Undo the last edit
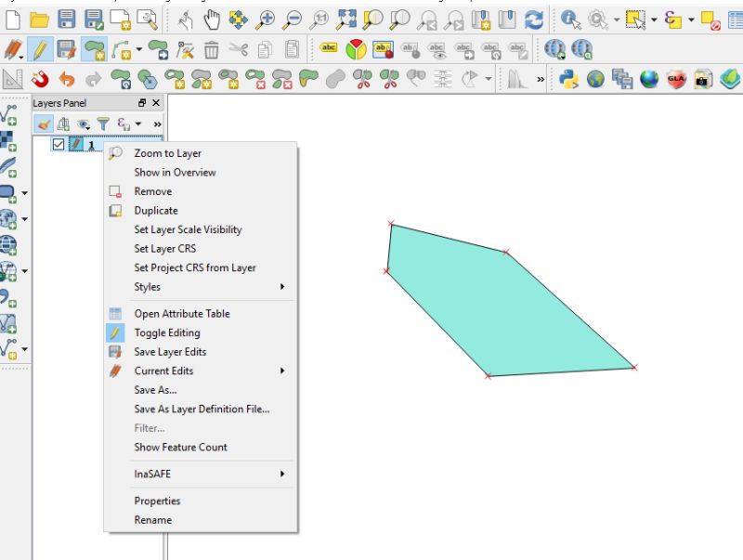This screenshot has height=560, width=743. (x=67, y=81)
